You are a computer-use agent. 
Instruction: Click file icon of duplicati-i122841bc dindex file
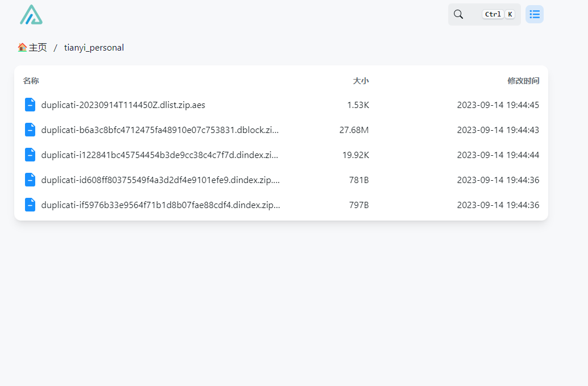point(30,155)
